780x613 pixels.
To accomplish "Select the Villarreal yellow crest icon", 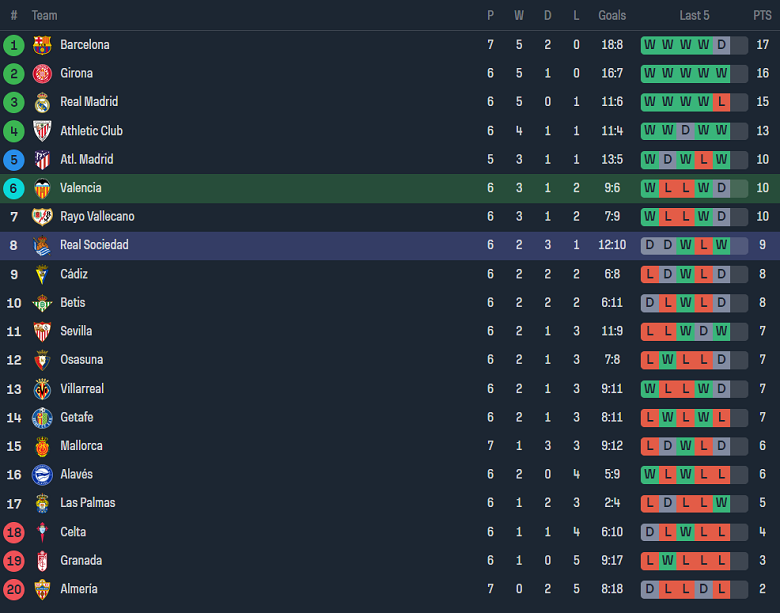I will (x=42, y=389).
